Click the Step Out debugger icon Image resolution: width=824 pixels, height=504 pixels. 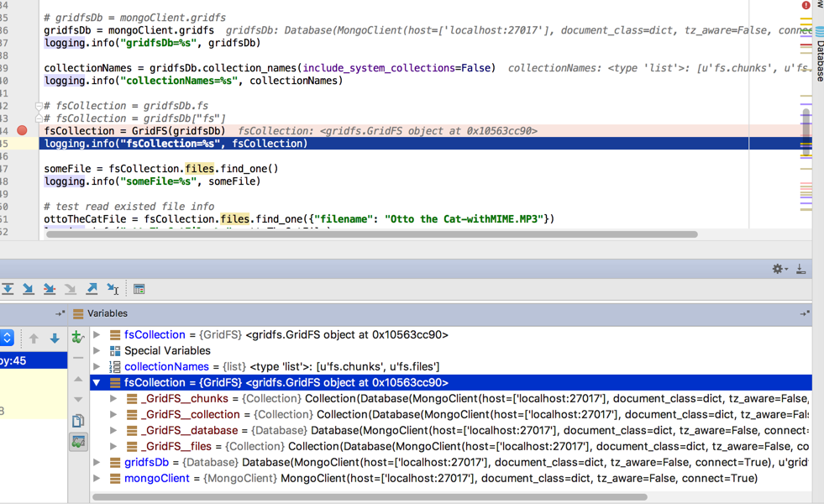92,288
